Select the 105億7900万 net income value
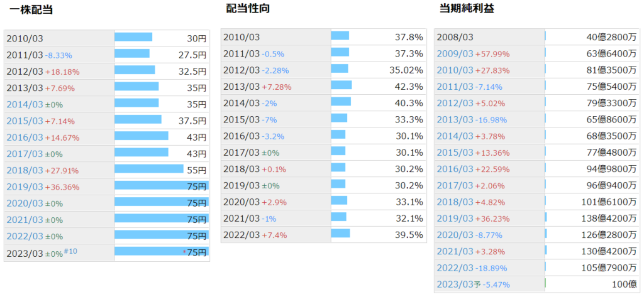644x297 pixels. pos(609,268)
